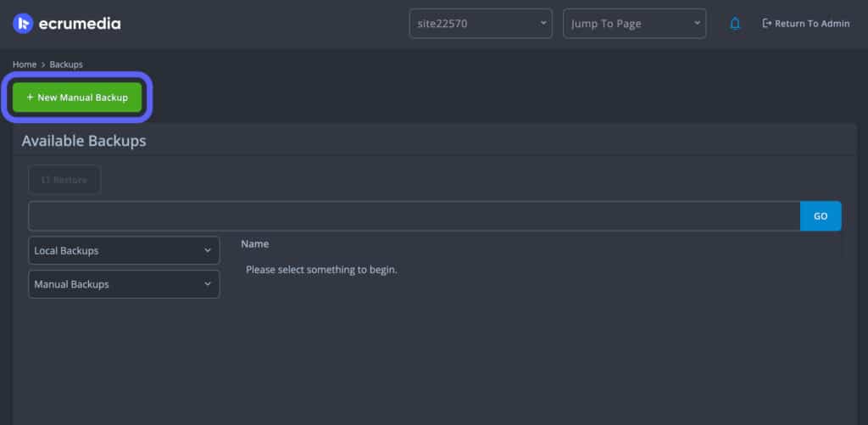The height and width of the screenshot is (425, 868).
Task: Open notifications via the bell icon
Action: click(x=735, y=24)
